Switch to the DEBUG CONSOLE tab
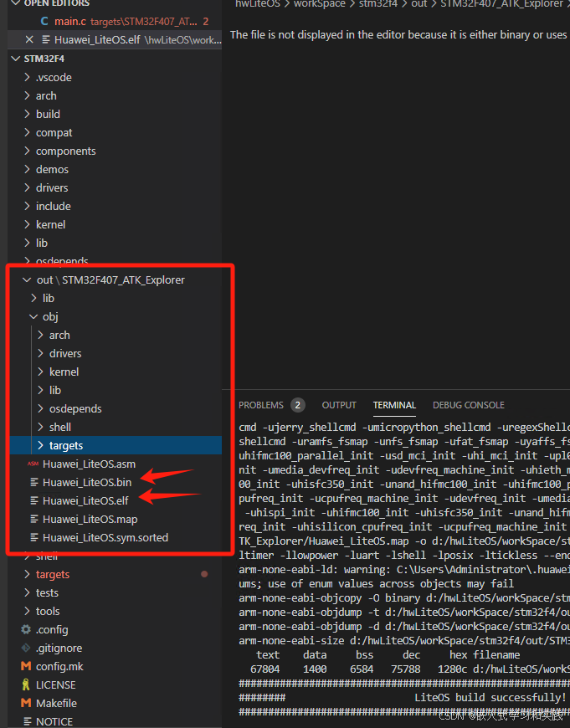This screenshot has width=570, height=728. point(469,405)
